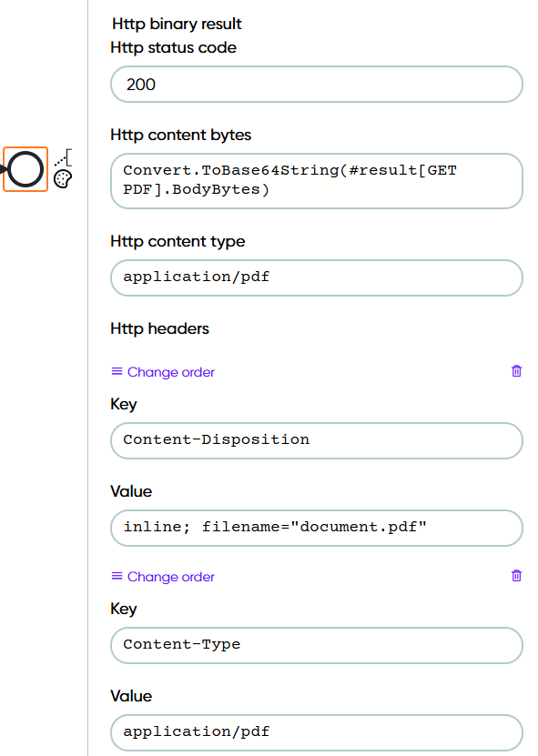Click the Http content type field
This screenshot has width=538, height=756.
click(317, 277)
